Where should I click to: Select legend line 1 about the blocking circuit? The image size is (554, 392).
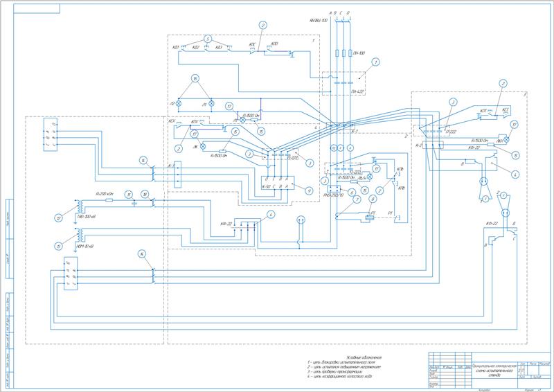coord(341,362)
